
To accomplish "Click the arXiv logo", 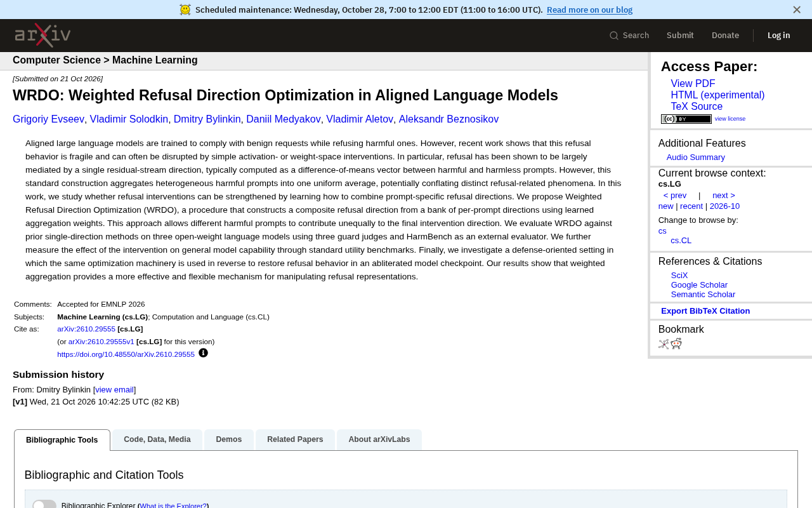I will click(43, 36).
